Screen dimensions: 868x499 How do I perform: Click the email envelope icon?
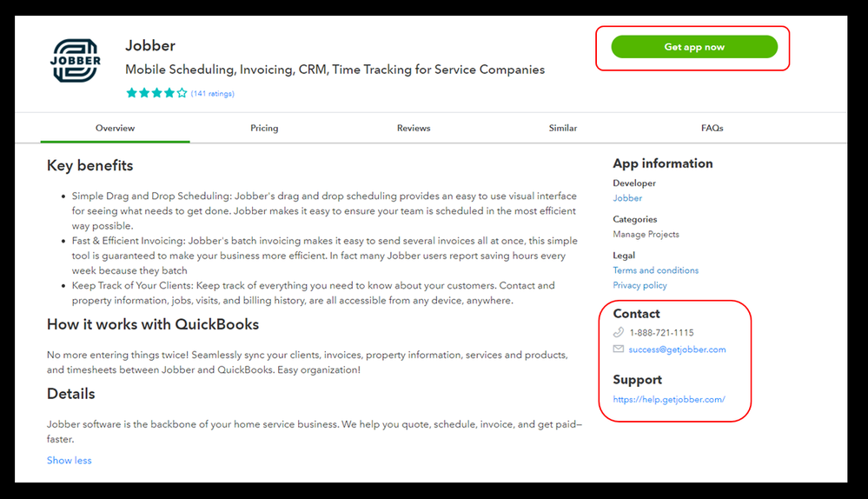coord(619,349)
